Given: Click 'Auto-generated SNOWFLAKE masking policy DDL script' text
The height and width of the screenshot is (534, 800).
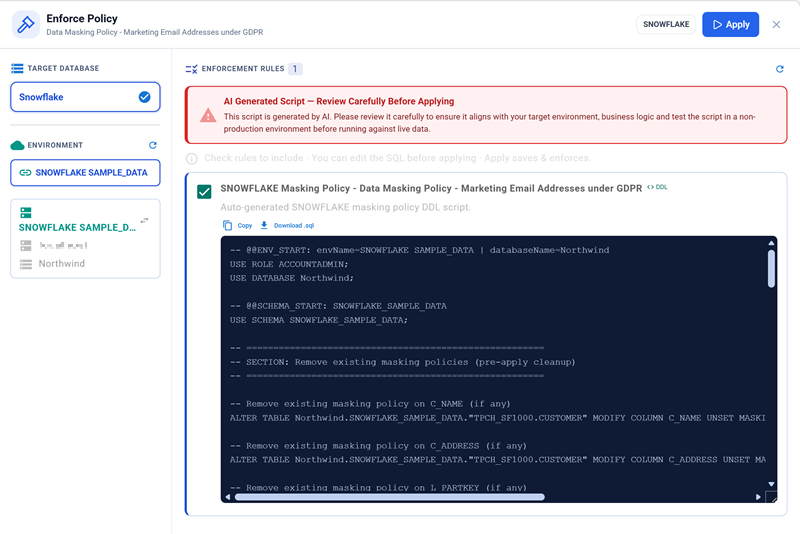Looking at the screenshot, I should pos(345,207).
